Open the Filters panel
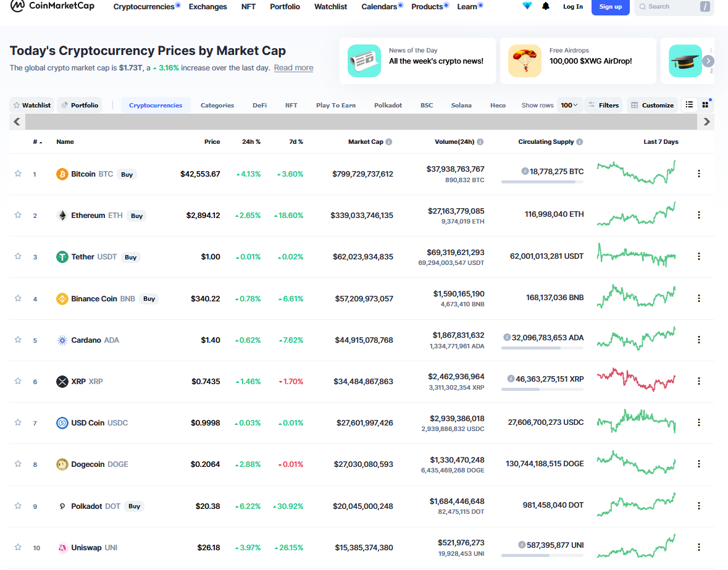The width and height of the screenshot is (728, 570). tap(603, 106)
